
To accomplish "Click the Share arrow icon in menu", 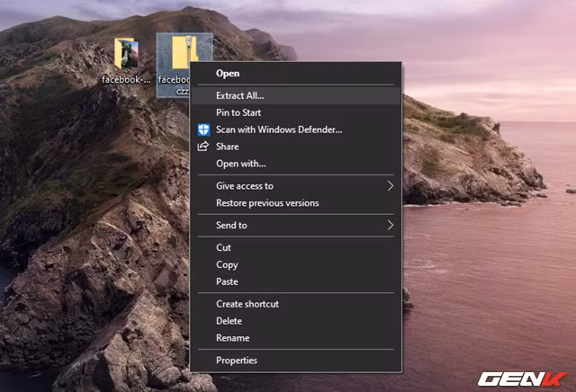I will point(203,147).
